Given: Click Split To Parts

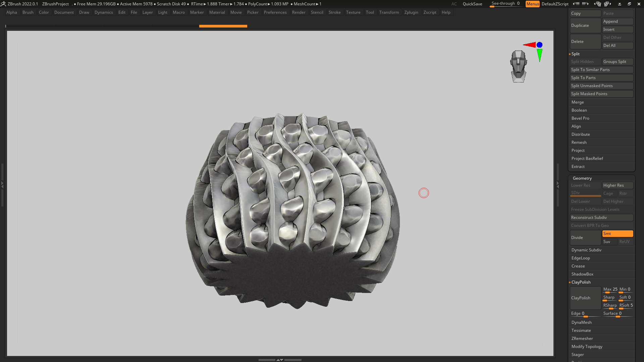Looking at the screenshot, I should (601, 78).
